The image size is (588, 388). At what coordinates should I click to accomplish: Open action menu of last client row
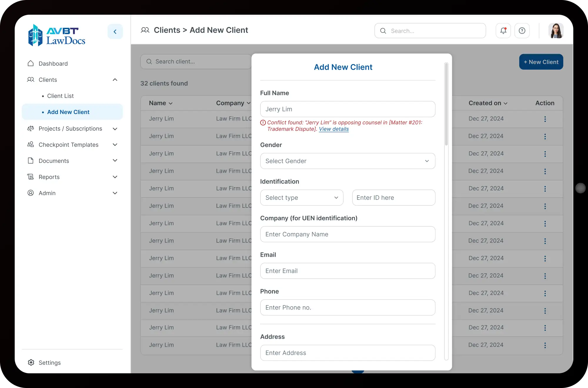545,345
